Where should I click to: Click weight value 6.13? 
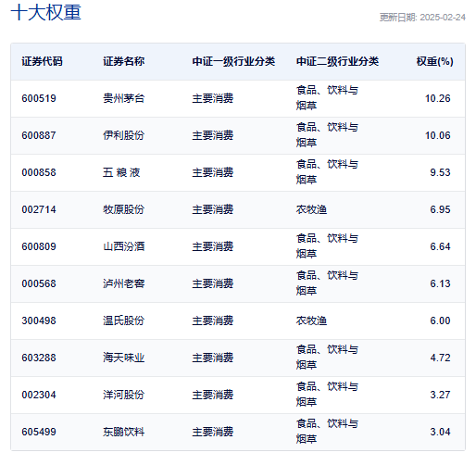click(x=440, y=283)
